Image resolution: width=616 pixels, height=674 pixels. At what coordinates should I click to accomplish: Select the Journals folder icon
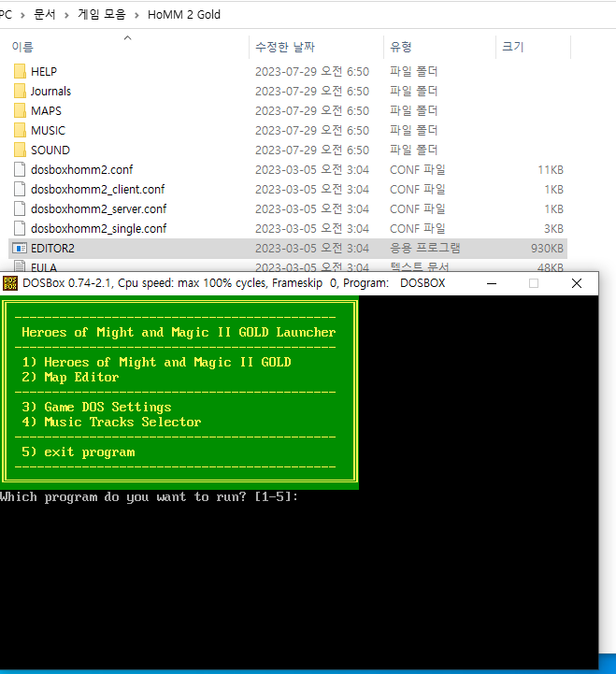[x=20, y=91]
